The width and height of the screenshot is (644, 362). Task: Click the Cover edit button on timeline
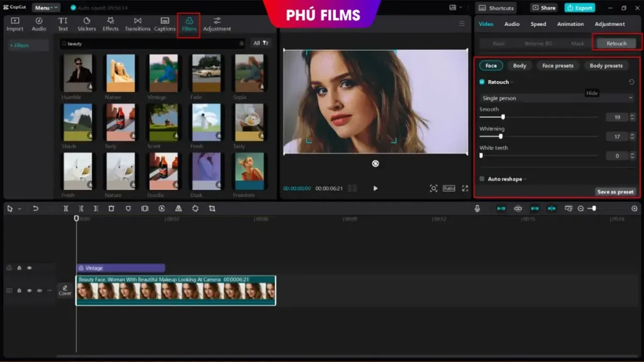coord(65,290)
